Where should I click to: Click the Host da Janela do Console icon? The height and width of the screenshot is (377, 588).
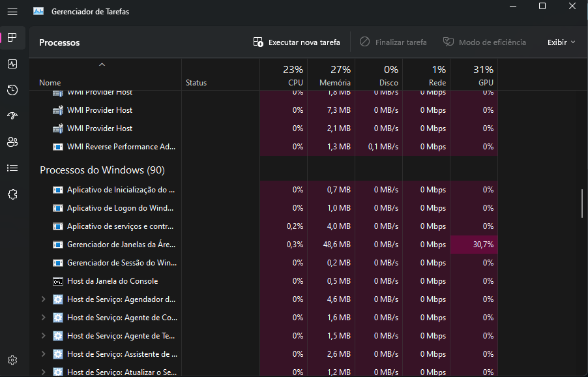tap(58, 281)
